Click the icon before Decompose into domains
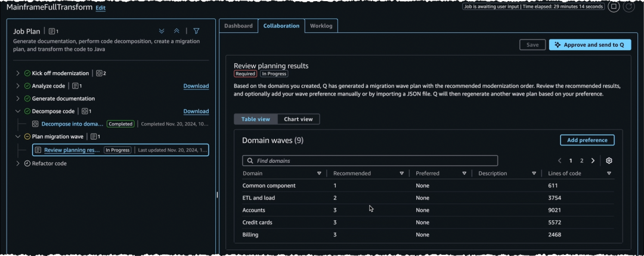Viewport: 644px width, 256px height. point(35,124)
